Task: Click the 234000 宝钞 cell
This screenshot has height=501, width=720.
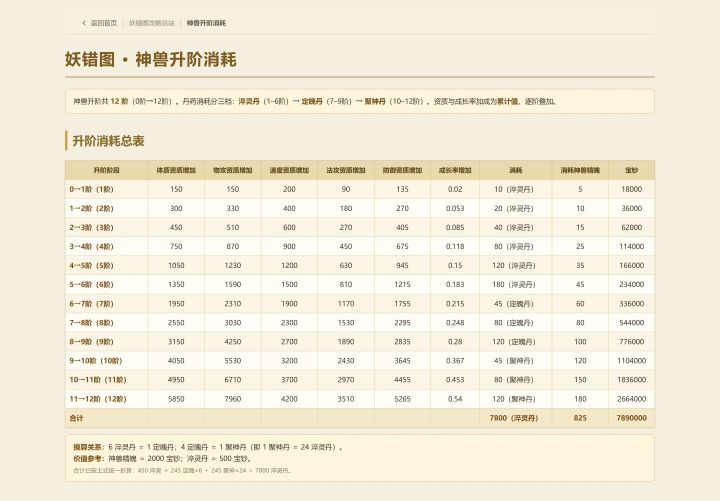Action: [x=632, y=285]
